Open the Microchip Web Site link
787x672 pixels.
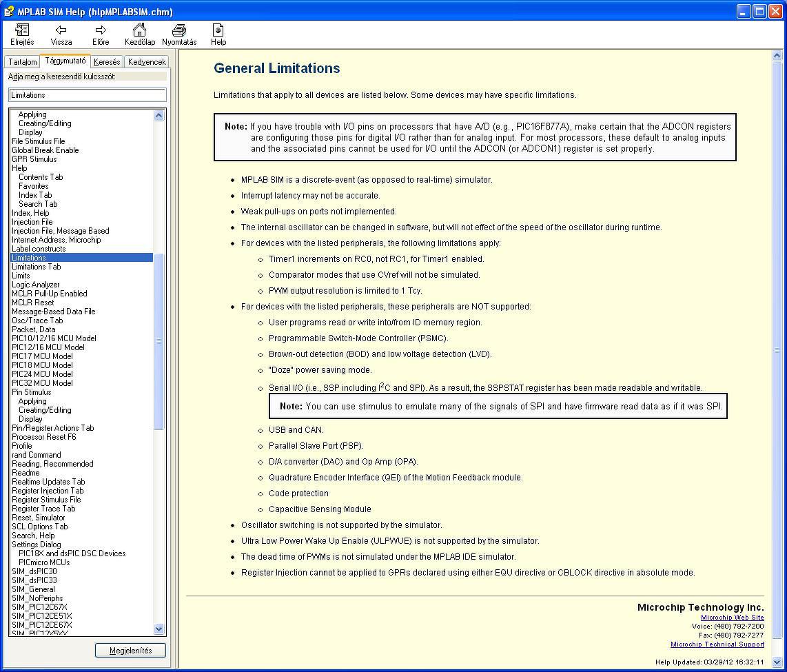pos(733,618)
